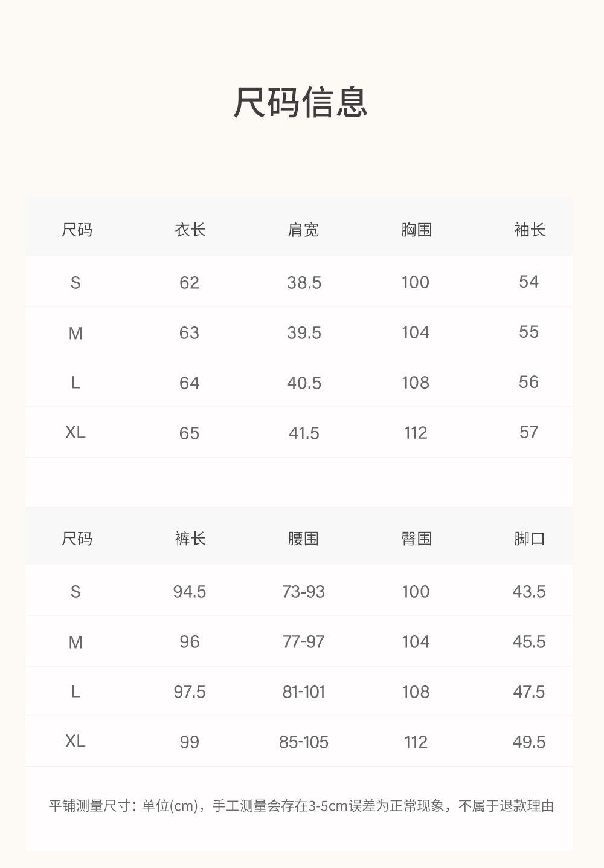The width and height of the screenshot is (604, 868).
Task: Click the 94.5 pants length value
Action: click(x=189, y=591)
